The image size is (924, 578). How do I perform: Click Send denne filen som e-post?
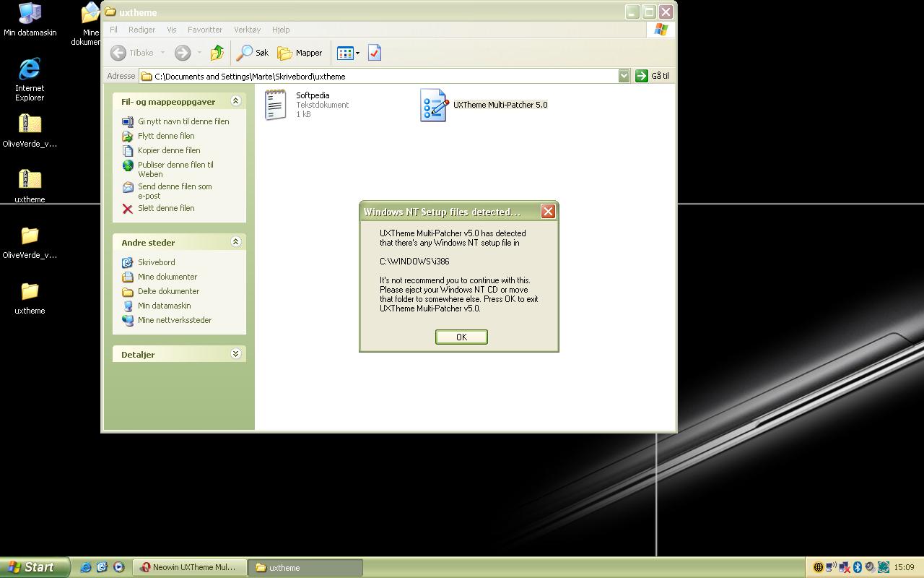coord(175,191)
